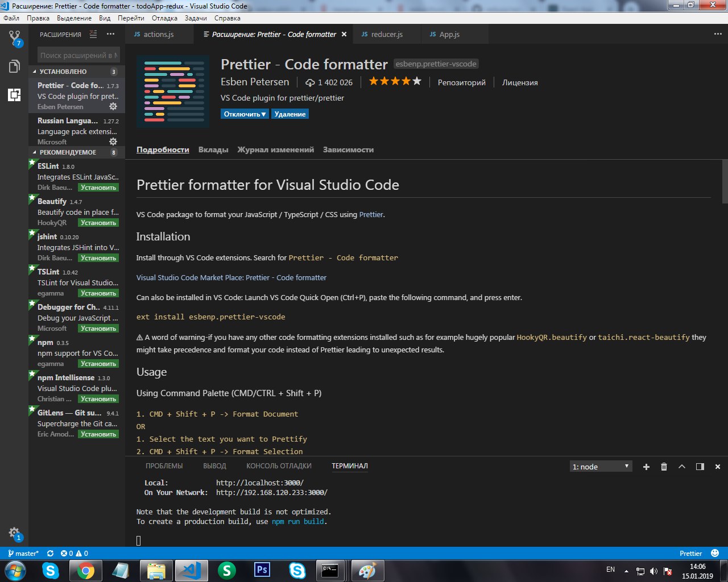Switch to Problems (Проблемы) panel tab
The image size is (728, 582).
tap(164, 466)
